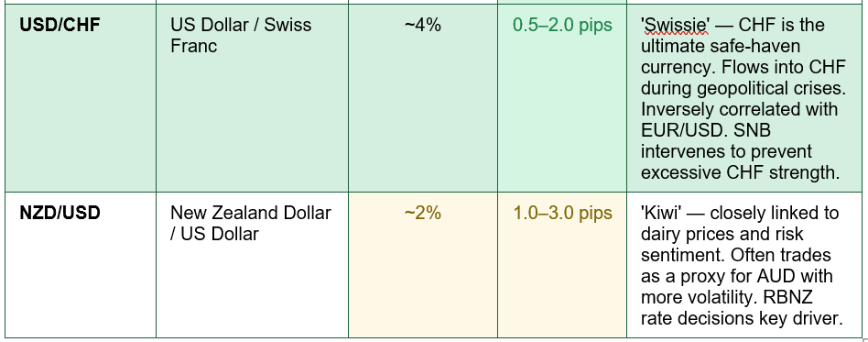Click the ~4% volume share cell

click(423, 98)
